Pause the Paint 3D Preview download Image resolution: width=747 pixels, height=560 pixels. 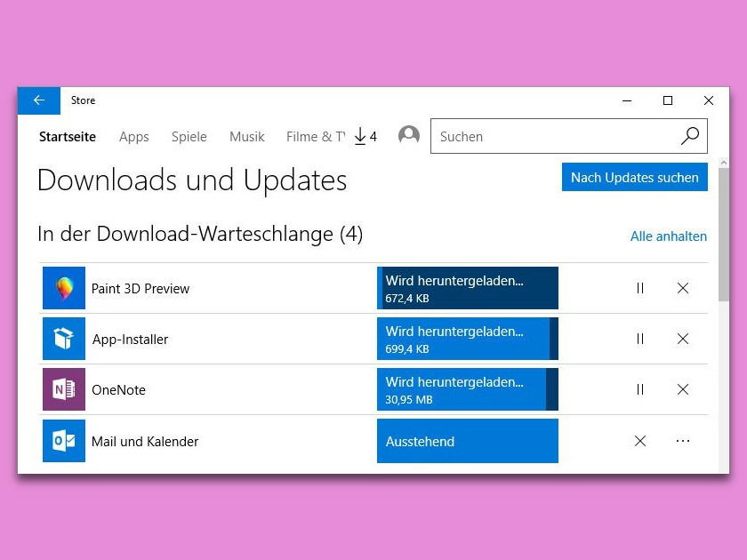[x=640, y=288]
